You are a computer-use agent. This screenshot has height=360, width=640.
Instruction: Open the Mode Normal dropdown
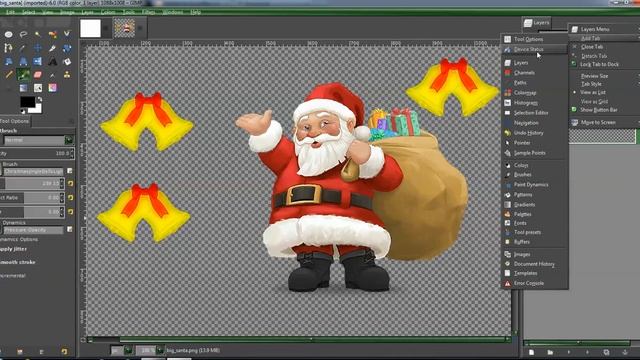[x=38, y=140]
